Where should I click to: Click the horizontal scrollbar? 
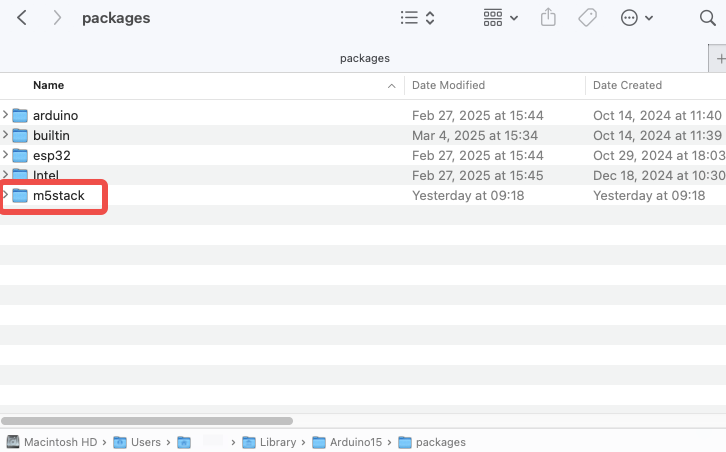click(147, 421)
